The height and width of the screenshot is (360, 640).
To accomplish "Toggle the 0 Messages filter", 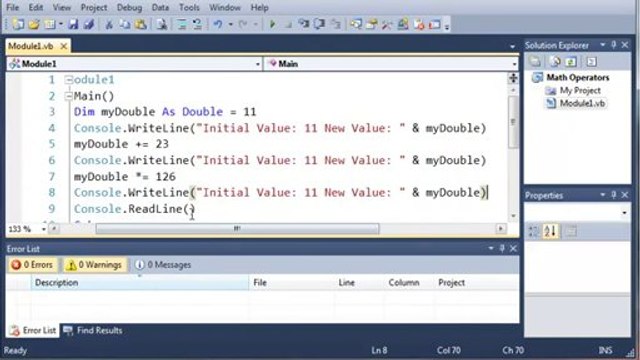I will pyautogui.click(x=163, y=265).
